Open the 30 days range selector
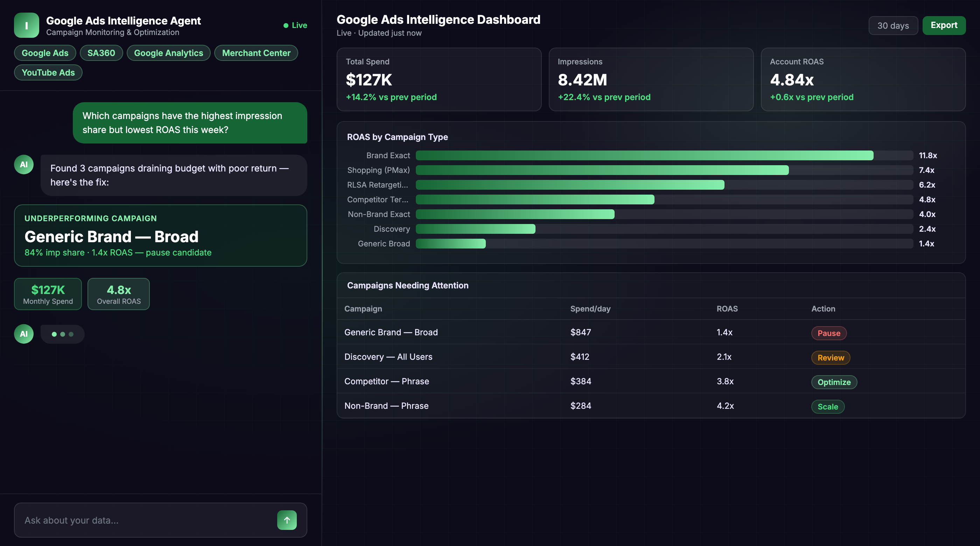Viewport: 980px width, 546px height. coord(893,26)
